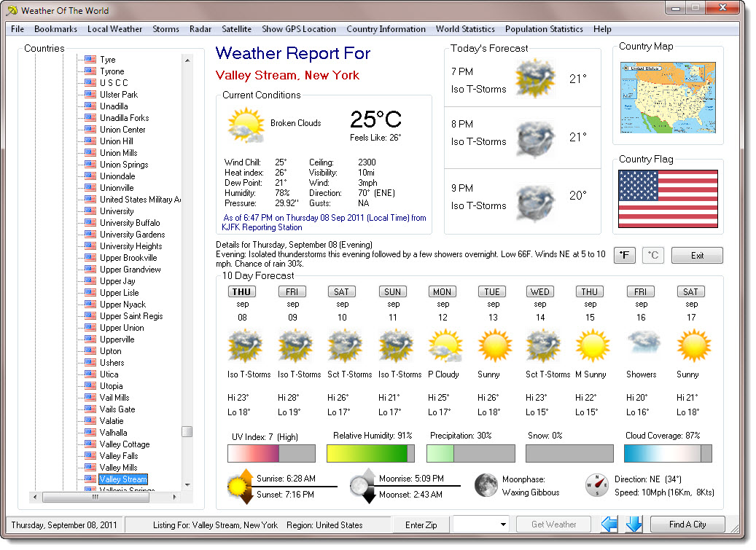The width and height of the screenshot is (756, 550).
Task: Click the wind direction compass icon
Action: click(x=596, y=485)
